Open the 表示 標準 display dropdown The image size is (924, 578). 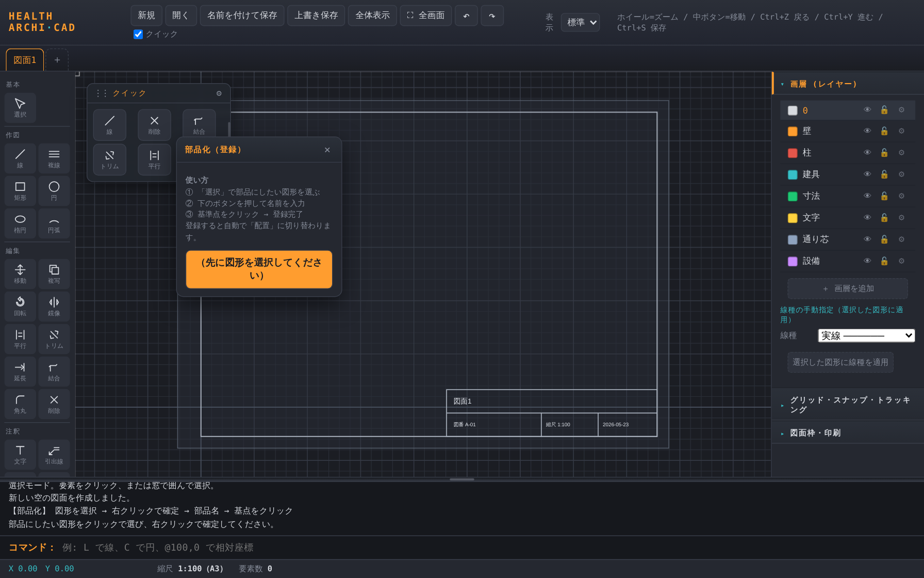coord(581,22)
